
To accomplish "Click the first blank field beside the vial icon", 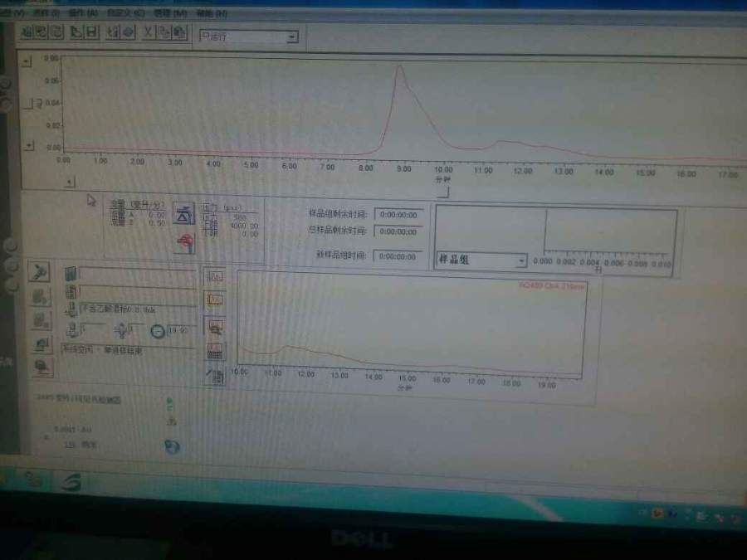I will pyautogui.click(x=138, y=275).
